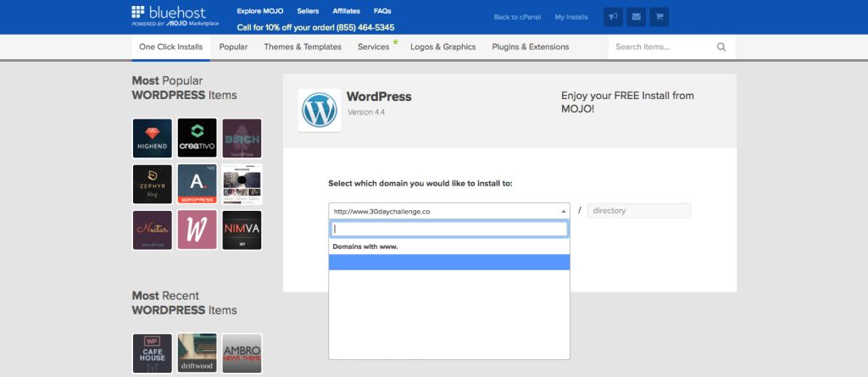868x377 pixels.
Task: Click the directory input field
Action: tap(639, 211)
